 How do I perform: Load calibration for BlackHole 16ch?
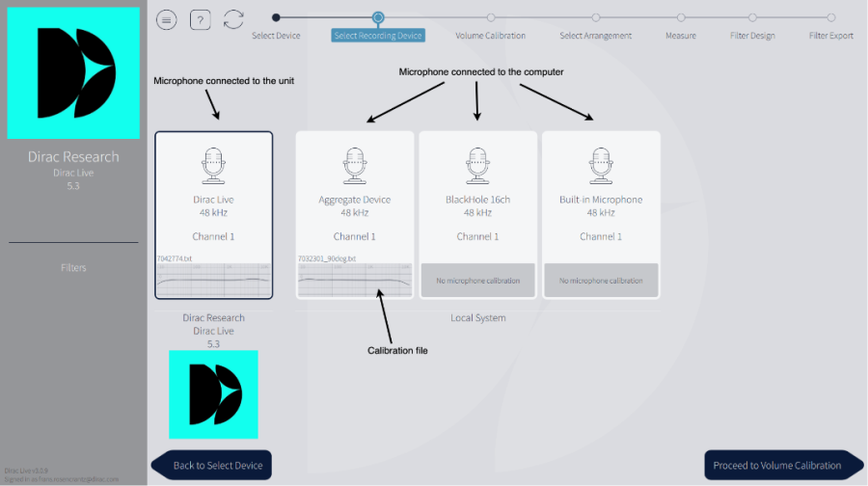pos(477,281)
